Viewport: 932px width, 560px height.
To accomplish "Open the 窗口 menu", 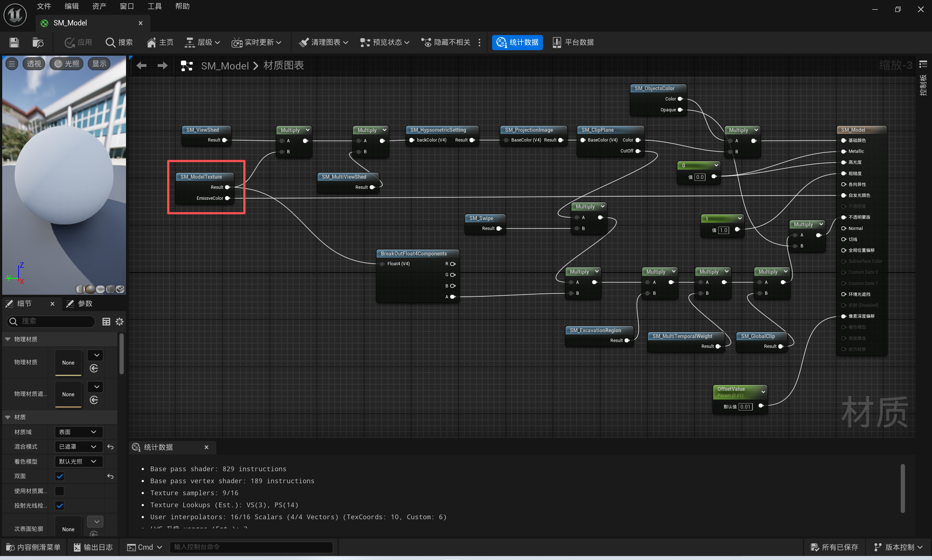I will point(126,7).
